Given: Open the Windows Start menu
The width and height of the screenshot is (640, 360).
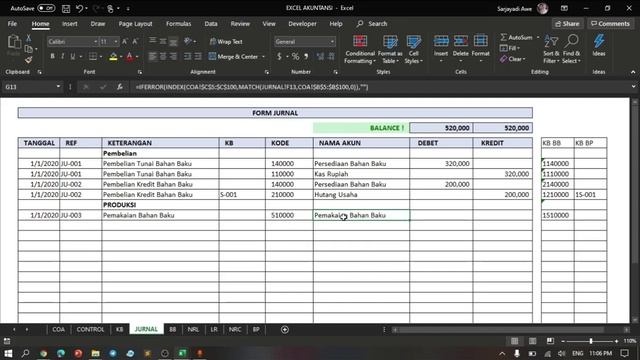Looking at the screenshot, I should pyautogui.click(x=8, y=353).
